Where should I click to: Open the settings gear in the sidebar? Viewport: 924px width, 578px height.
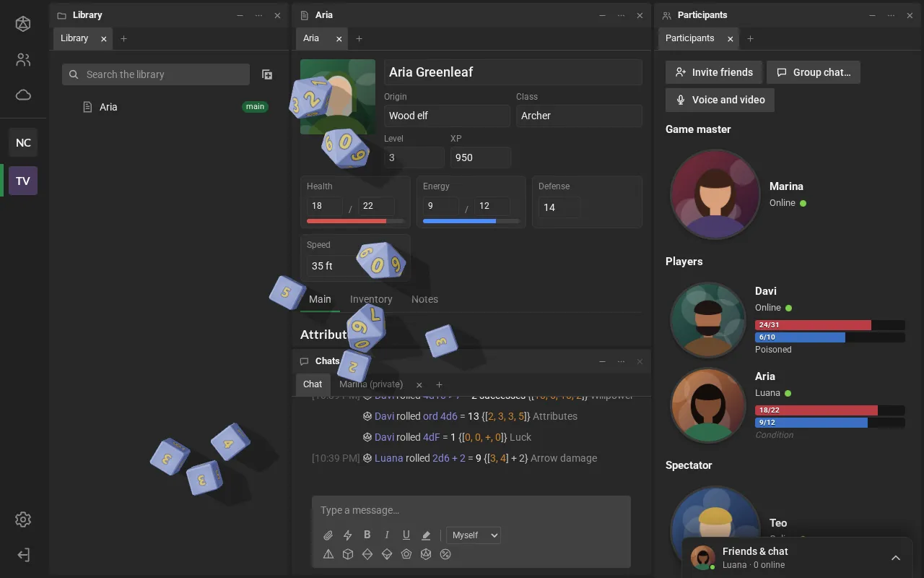(x=23, y=519)
